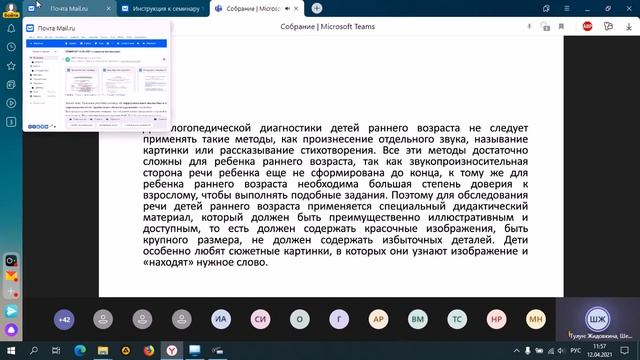
Task: Open the Yandex feedback extension icon
Action: 608,27
